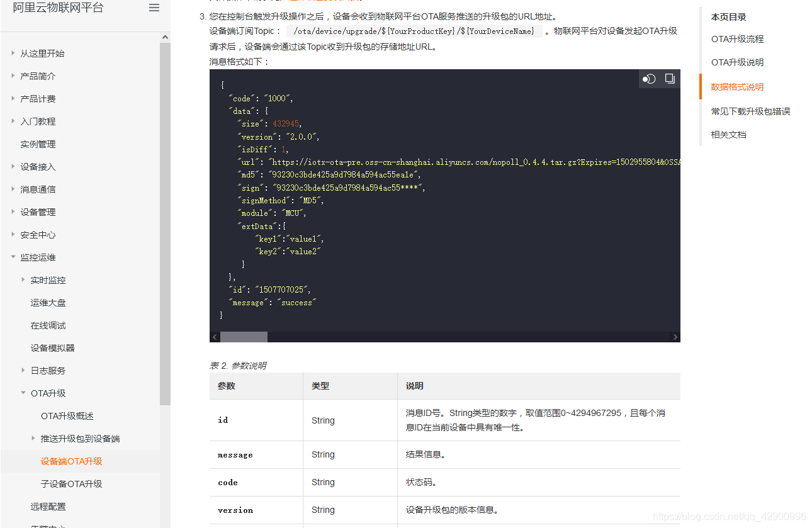Click the version parameter cell
Screen dimensions: 812x528
pos(256,510)
